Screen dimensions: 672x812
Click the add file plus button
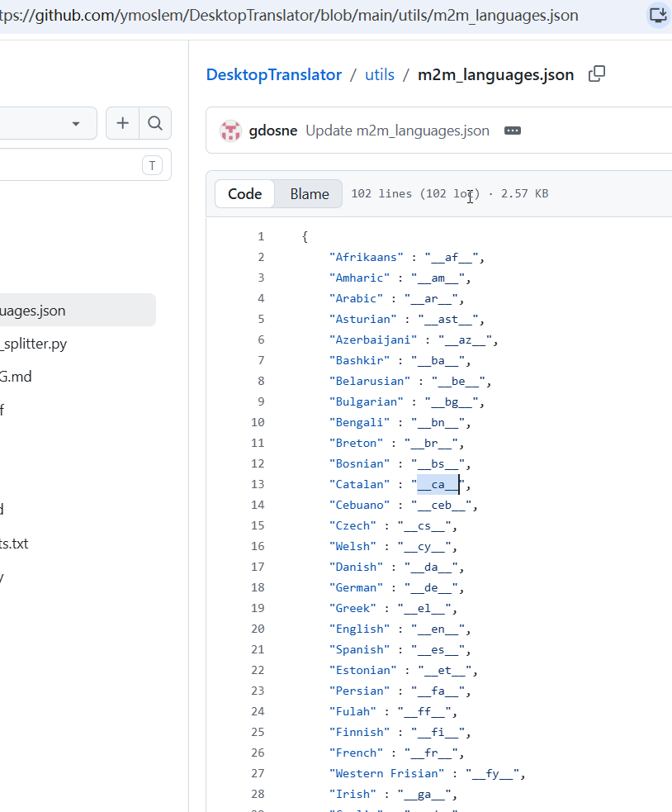point(123,123)
